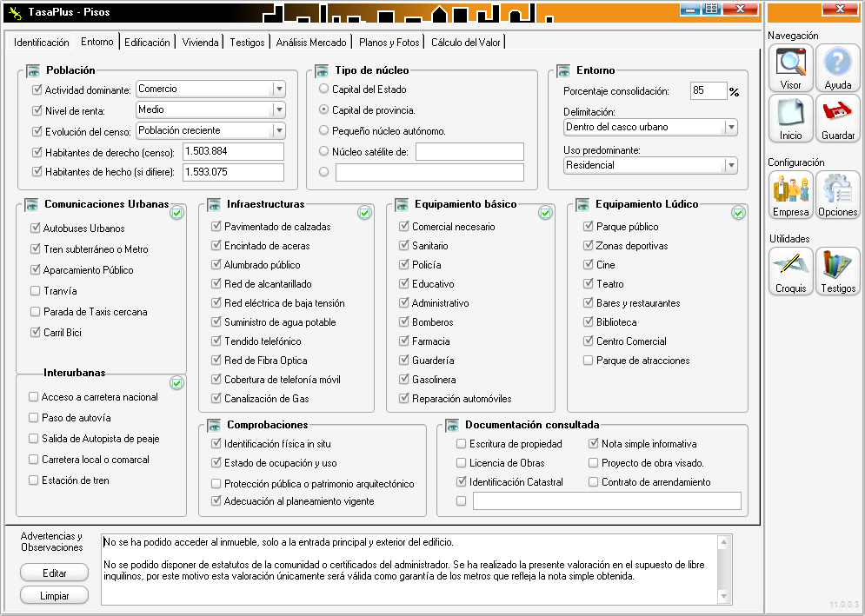Viewport: 865px width, 616px height.
Task: Select Pequeño núcleo autónomo radio option
Action: click(x=324, y=131)
